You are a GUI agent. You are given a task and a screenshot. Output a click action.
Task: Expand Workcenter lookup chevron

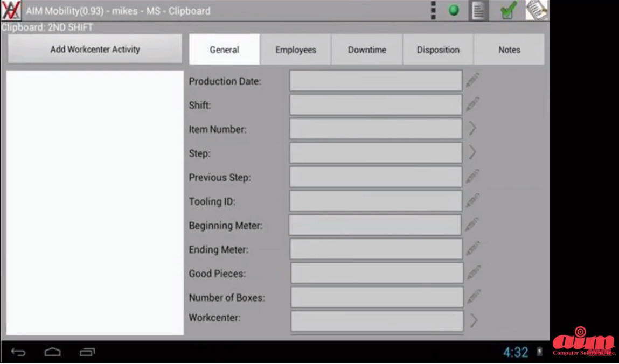tap(474, 320)
